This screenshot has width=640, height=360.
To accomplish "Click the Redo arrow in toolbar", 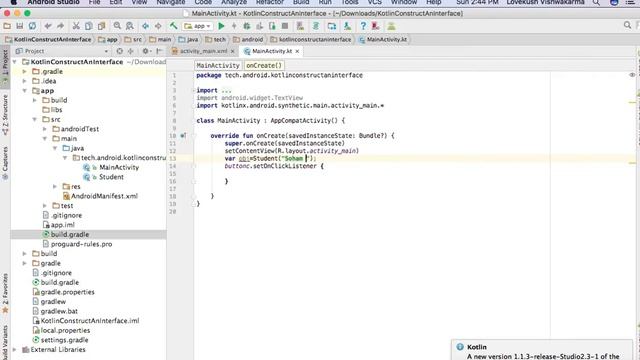I will pyautogui.click(x=60, y=26).
